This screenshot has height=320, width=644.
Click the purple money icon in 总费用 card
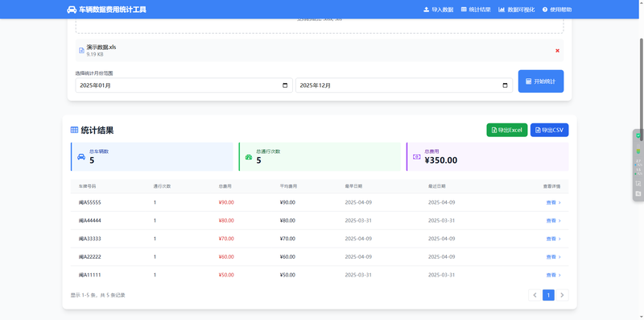pyautogui.click(x=416, y=156)
